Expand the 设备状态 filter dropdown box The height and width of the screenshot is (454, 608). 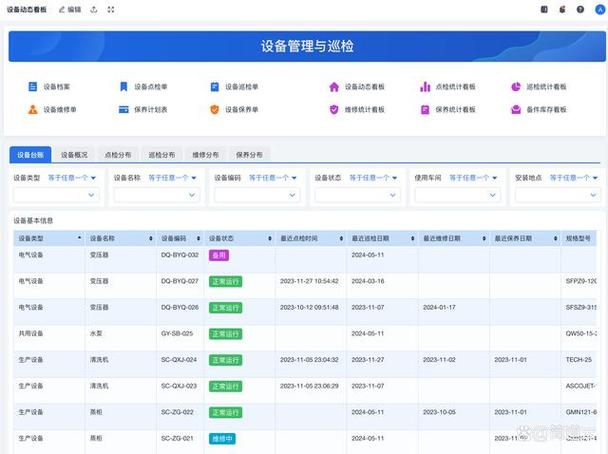tap(357, 195)
